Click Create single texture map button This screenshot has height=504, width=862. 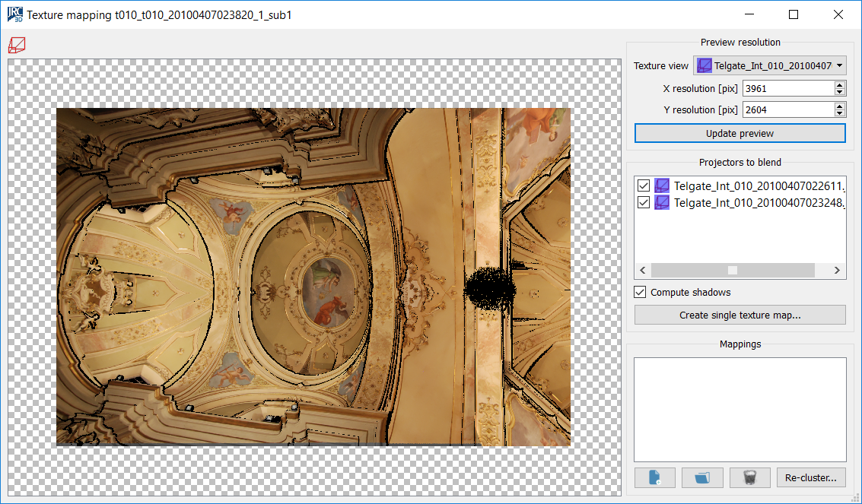click(740, 315)
